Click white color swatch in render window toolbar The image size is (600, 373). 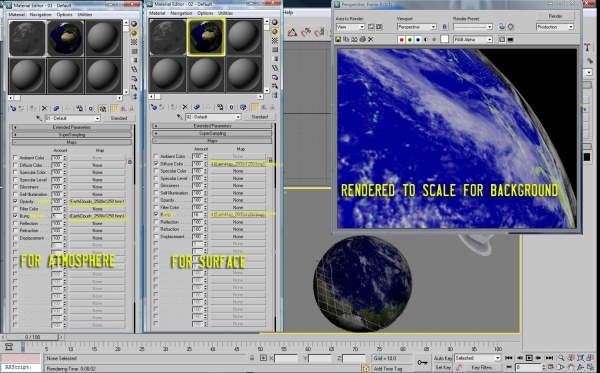444,39
